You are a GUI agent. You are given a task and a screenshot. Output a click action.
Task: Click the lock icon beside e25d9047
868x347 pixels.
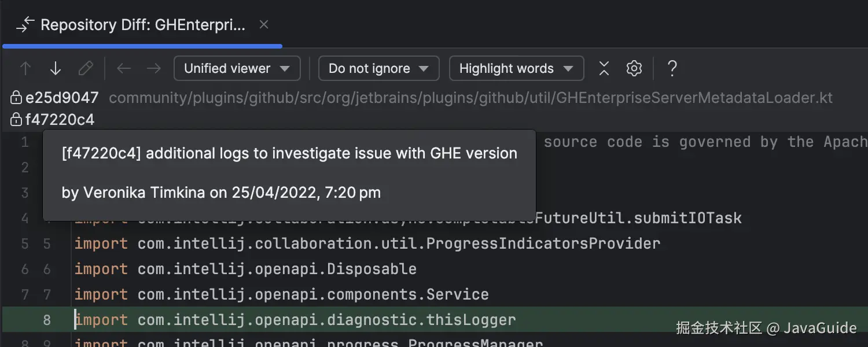[x=16, y=98]
